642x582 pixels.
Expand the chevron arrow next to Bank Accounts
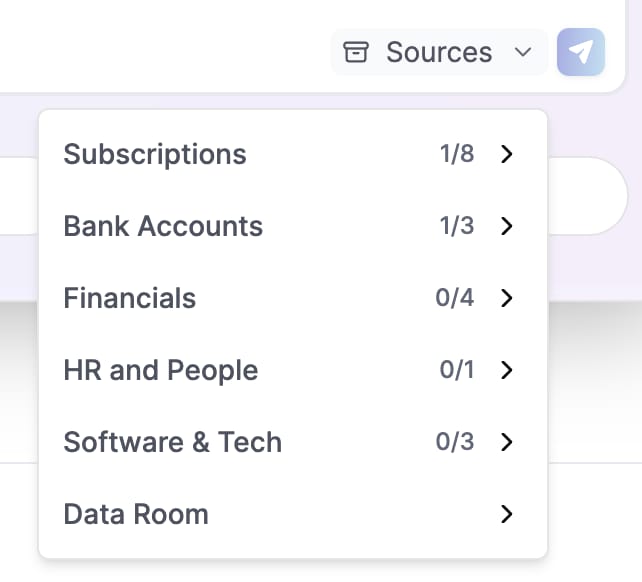coord(507,226)
